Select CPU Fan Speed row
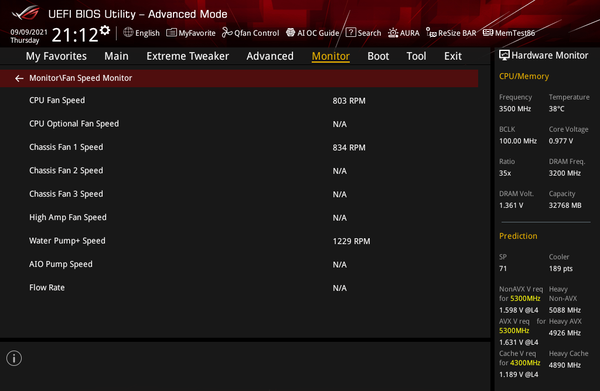600x391 pixels. click(x=239, y=101)
